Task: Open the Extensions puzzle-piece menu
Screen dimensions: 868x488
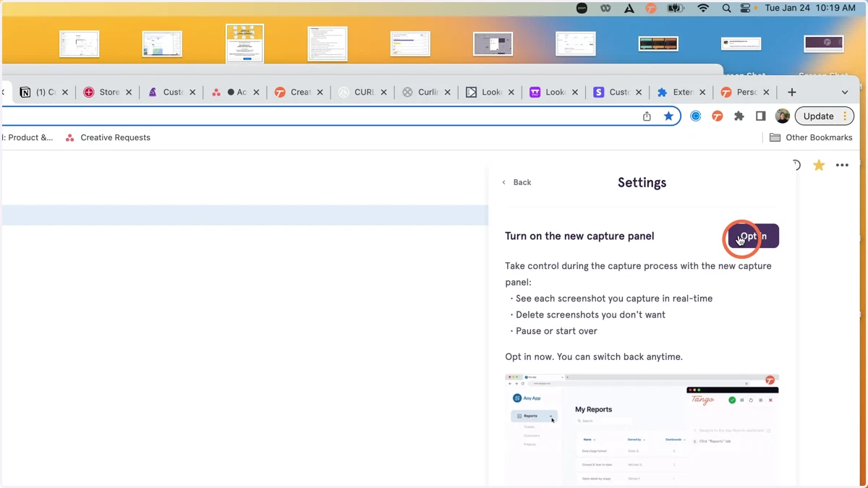Action: 739,116
